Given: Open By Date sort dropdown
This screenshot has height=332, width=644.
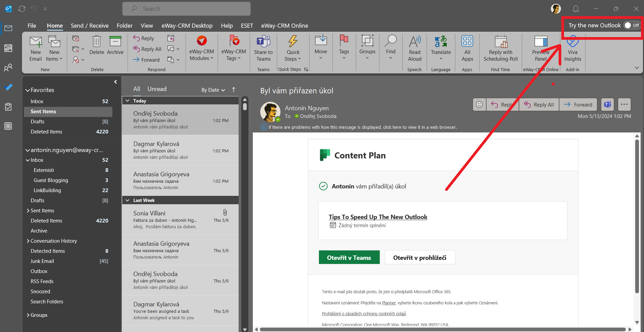Looking at the screenshot, I should point(213,90).
